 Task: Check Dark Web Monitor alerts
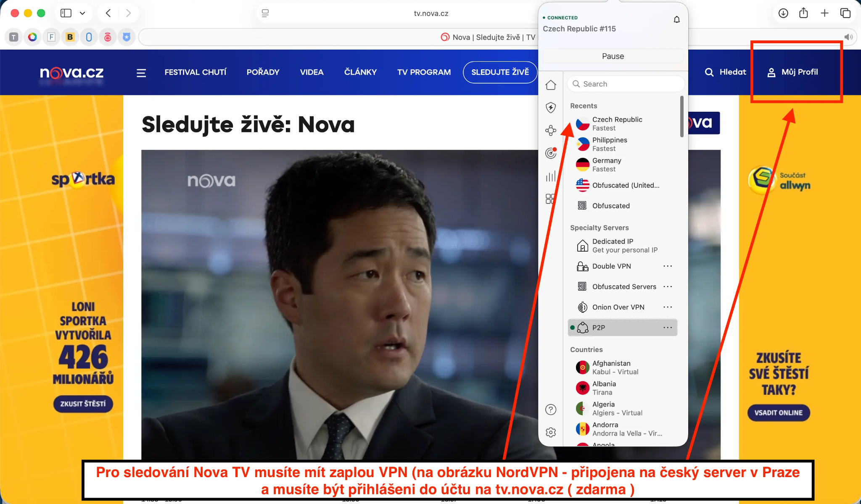551,153
